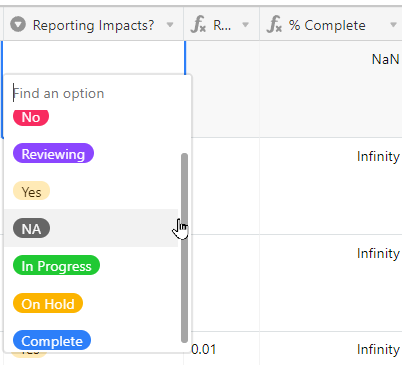
Task: Open the Reporting Impacts column dropdown arrow
Action: click(x=170, y=25)
